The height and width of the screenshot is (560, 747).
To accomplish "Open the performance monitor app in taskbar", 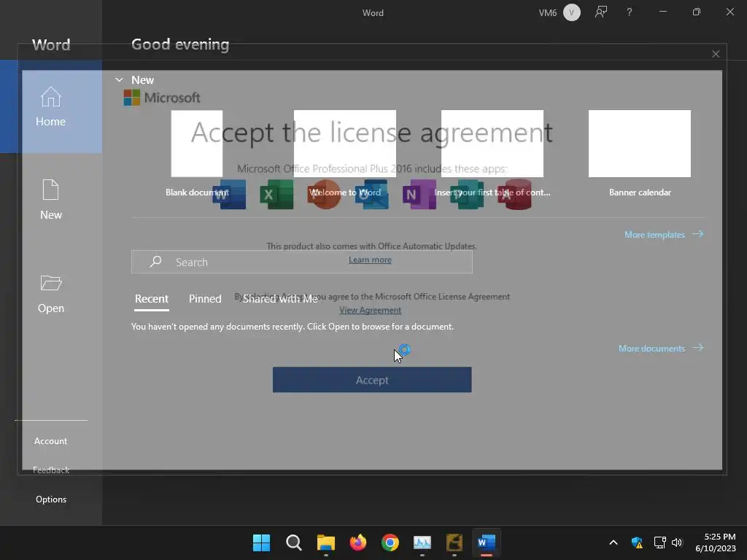I will click(x=422, y=542).
